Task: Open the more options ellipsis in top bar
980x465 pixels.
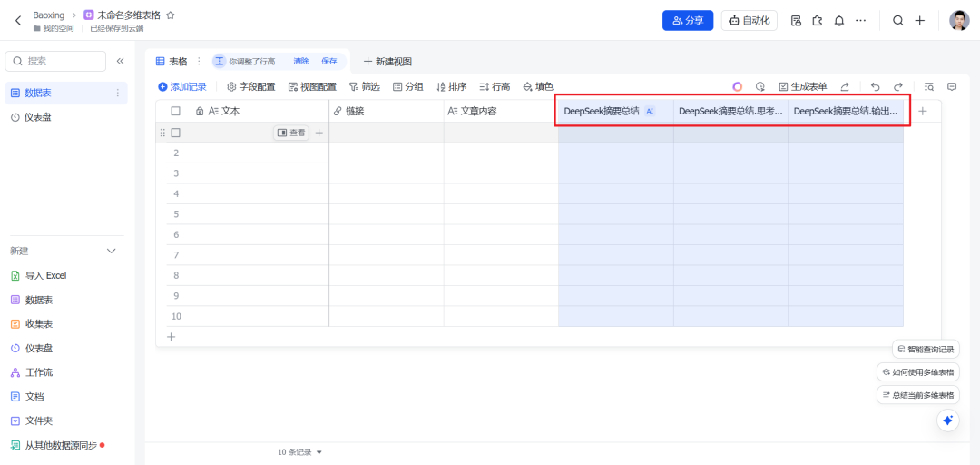Action: coord(861,21)
